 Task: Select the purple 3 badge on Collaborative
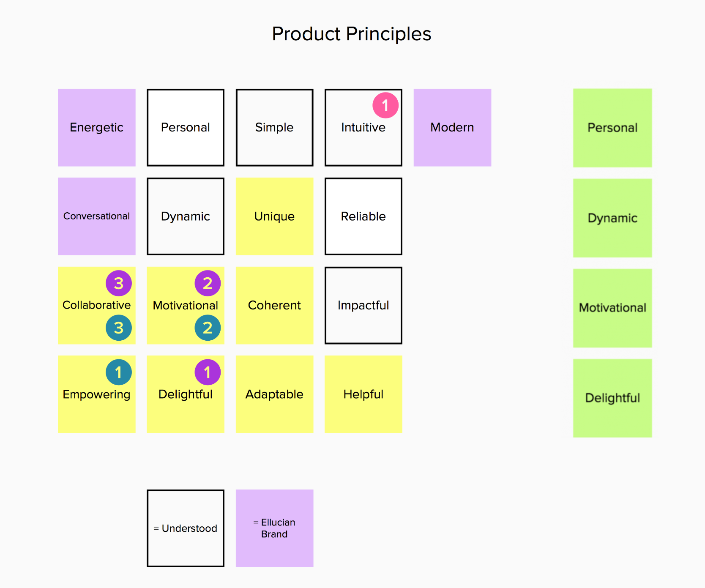119,283
